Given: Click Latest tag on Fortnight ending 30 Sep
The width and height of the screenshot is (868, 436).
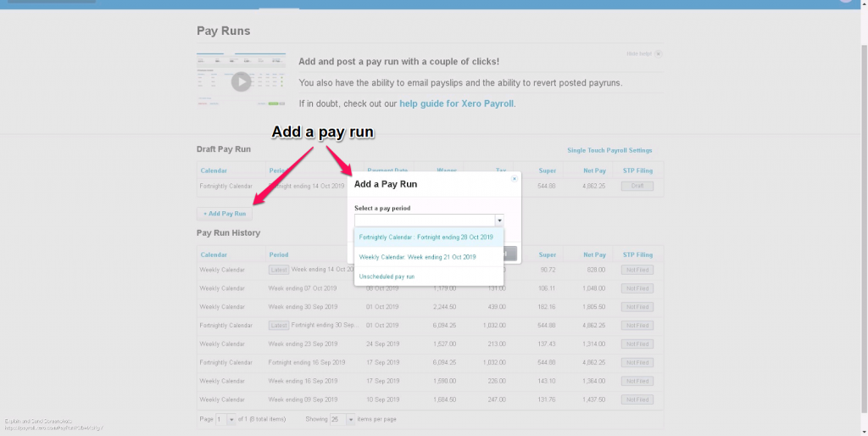Looking at the screenshot, I should click(279, 326).
